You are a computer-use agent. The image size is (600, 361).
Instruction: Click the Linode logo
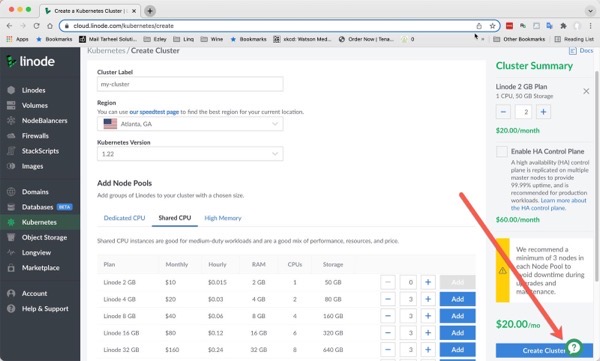click(31, 61)
